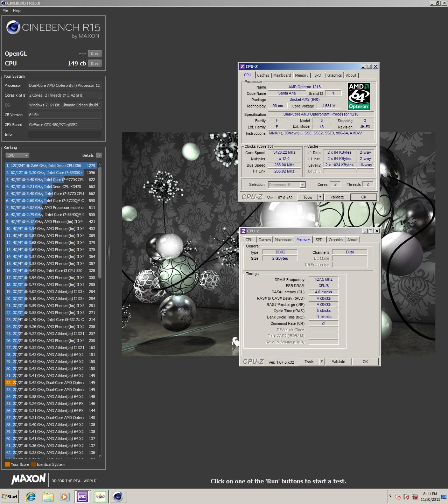This screenshot has height=504, width=448.
Task: Launch Windows Media Player from taskbar
Action: [x=65, y=497]
